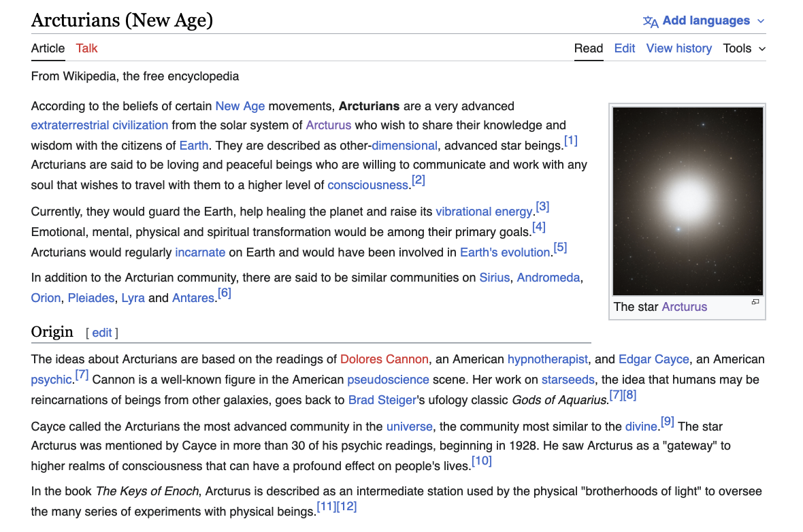Click the italic title 'Gods of Aquarius'

[x=559, y=400]
